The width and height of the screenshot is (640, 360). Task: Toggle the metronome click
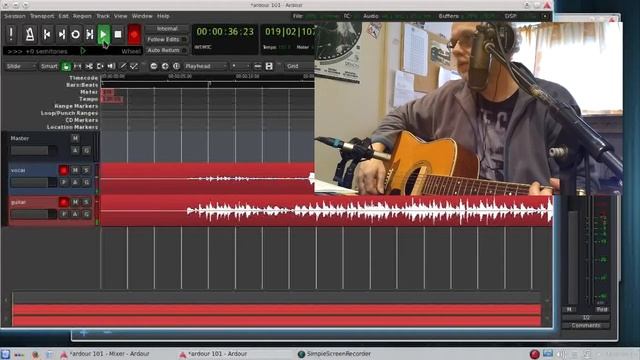coord(29,34)
